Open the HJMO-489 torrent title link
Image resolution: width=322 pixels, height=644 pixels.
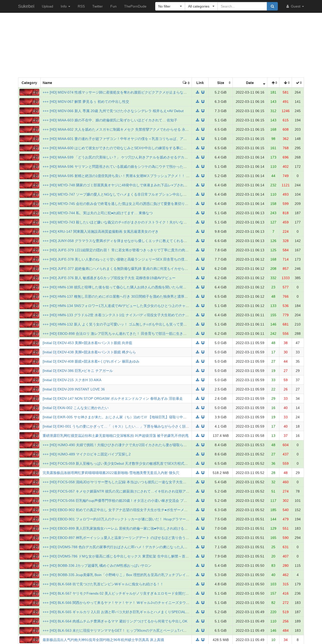pos(87,454)
